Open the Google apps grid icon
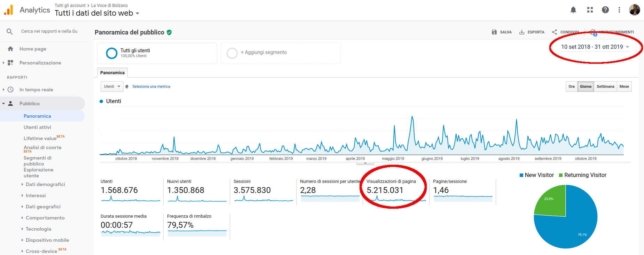This screenshot has height=255, width=644. 590,10
